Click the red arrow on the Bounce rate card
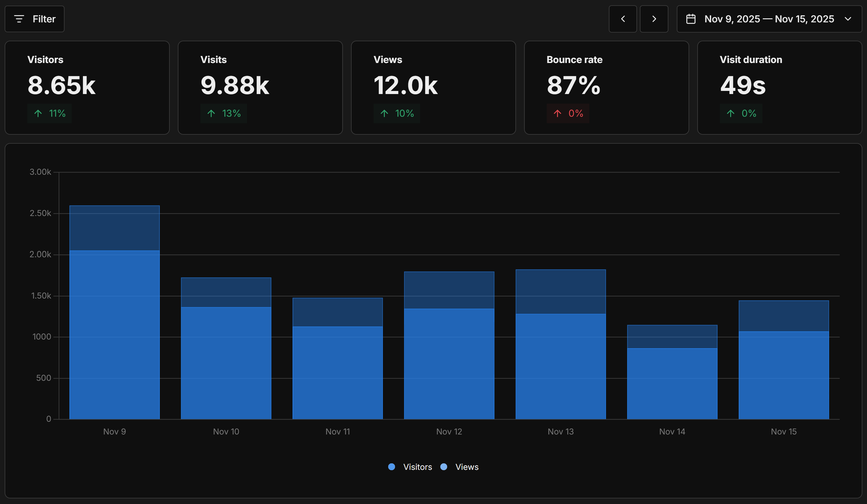Viewport: 867px width, 504px height. [558, 113]
